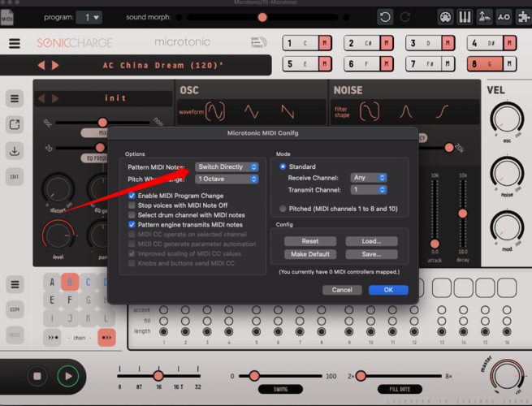Image resolution: width=532 pixels, height=406 pixels.
Task: Open the Receive Channel dropdown
Action: click(x=369, y=177)
